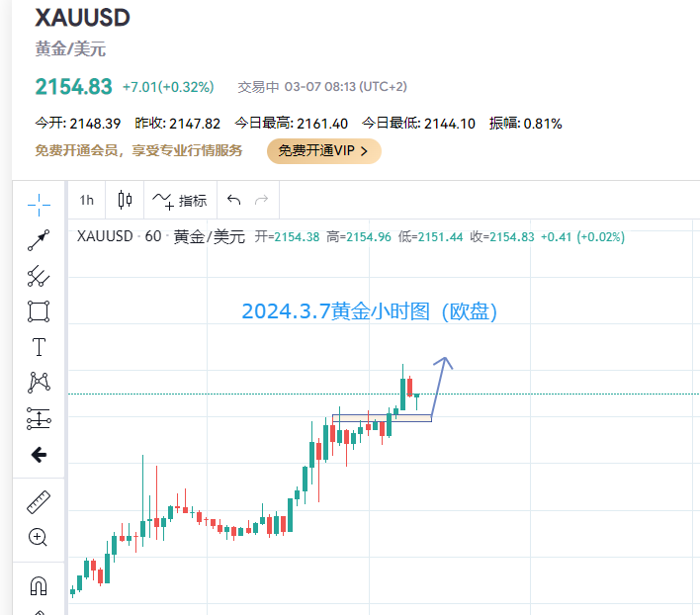Select the text annotation tool
Viewport: 700px width, 615px height.
tap(39, 347)
